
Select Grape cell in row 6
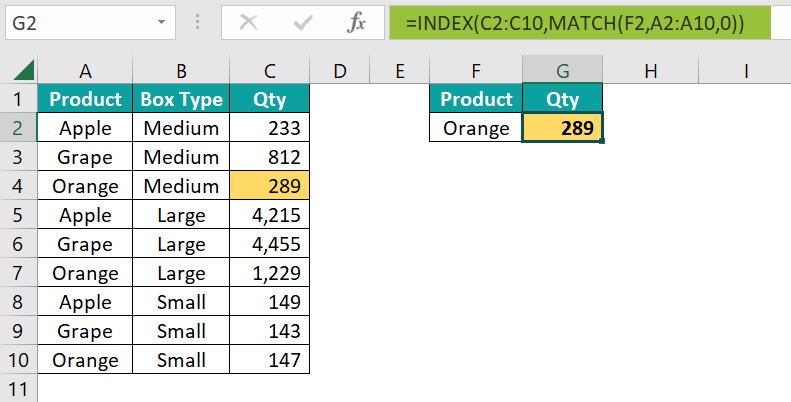coord(85,244)
